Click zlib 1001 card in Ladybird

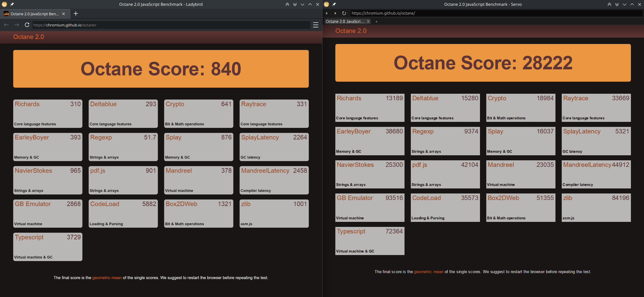click(x=274, y=214)
